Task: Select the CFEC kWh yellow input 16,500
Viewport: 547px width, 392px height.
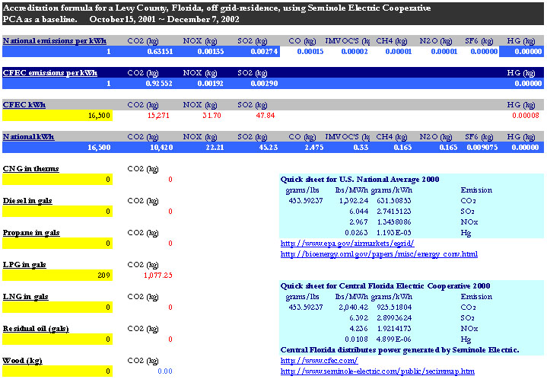Action: coord(57,116)
